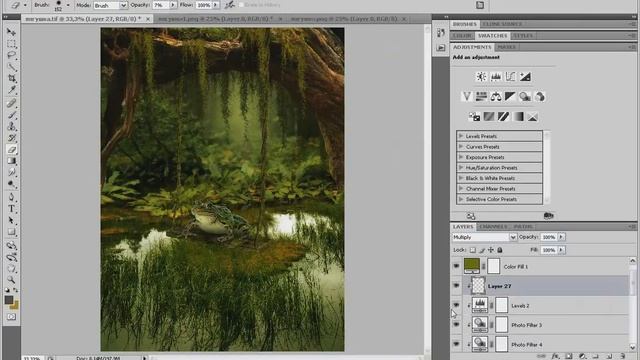Toggle lock position
This screenshot has width=640, height=360.
[491, 250]
